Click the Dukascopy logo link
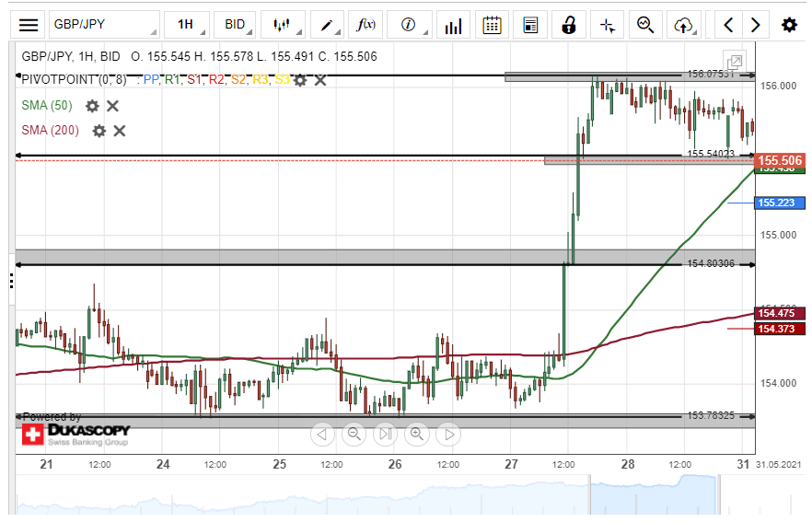This screenshot has height=522, width=812. click(x=75, y=435)
